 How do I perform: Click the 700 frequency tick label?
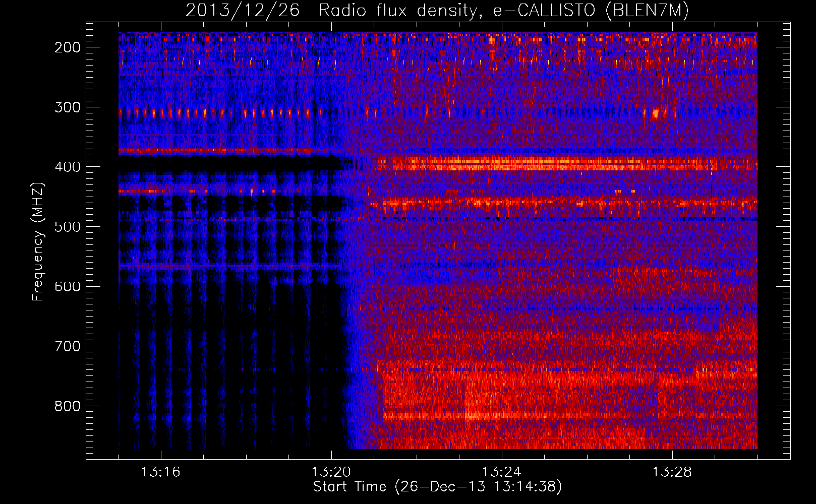[x=68, y=346]
